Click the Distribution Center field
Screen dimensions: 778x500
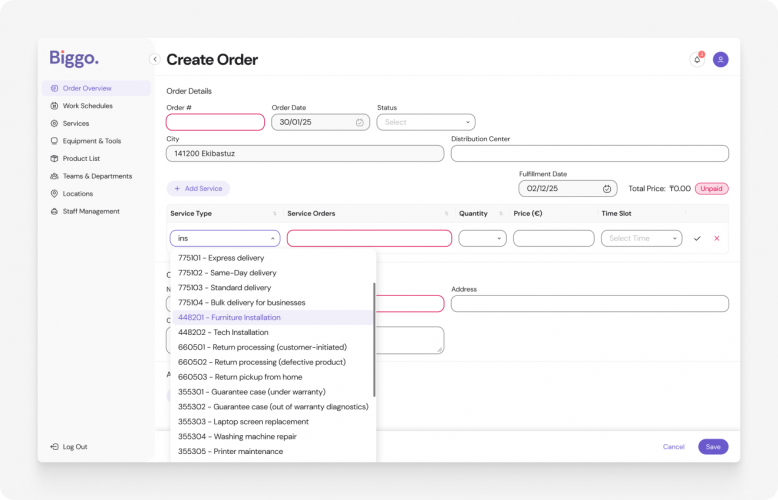590,154
